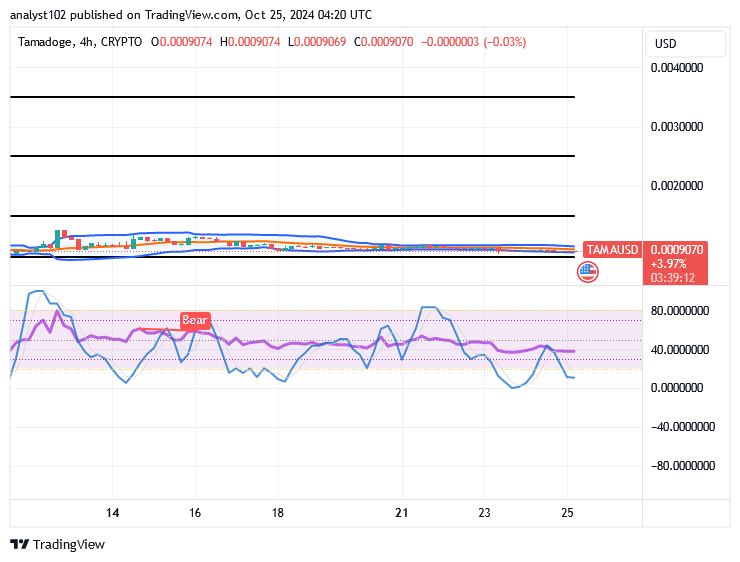Click the Tamadoge, 4h, CRYPTO title

(80, 42)
